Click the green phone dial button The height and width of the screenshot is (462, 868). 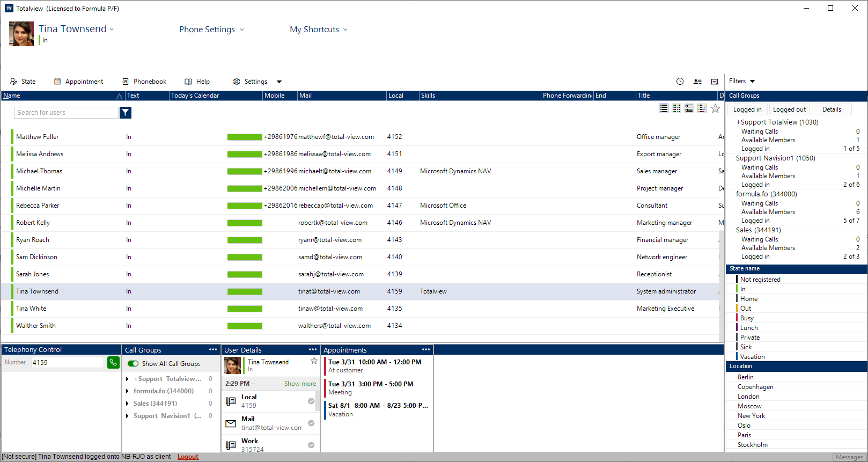click(113, 363)
